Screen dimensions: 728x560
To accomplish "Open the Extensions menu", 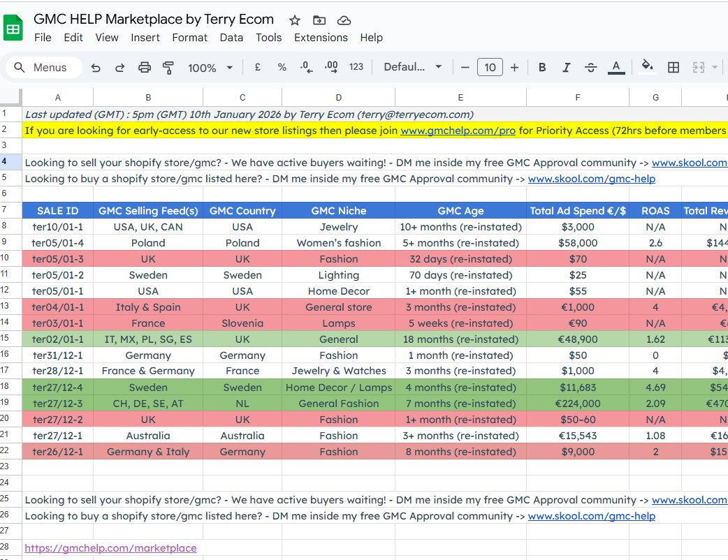I will pyautogui.click(x=321, y=38).
